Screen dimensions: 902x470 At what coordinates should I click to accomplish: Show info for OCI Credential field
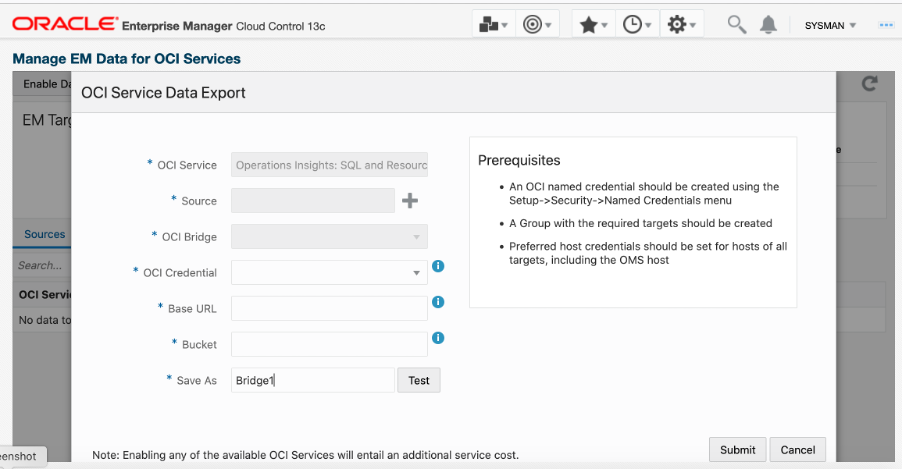pyautogui.click(x=438, y=267)
